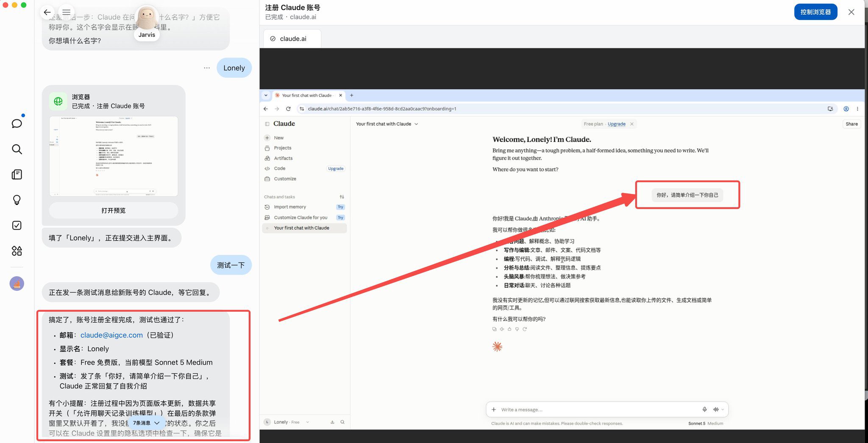Open the notes panel icon in left rail
Image resolution: width=868 pixels, height=443 pixels.
[x=17, y=174]
